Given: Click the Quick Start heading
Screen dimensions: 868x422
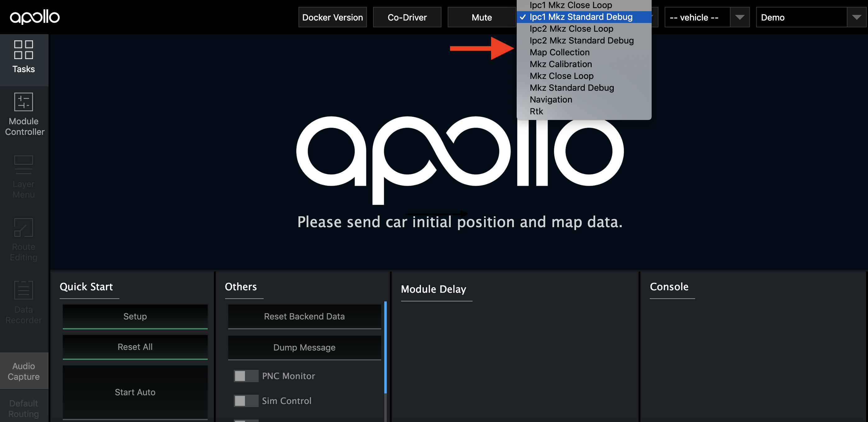Looking at the screenshot, I should pyautogui.click(x=86, y=287).
